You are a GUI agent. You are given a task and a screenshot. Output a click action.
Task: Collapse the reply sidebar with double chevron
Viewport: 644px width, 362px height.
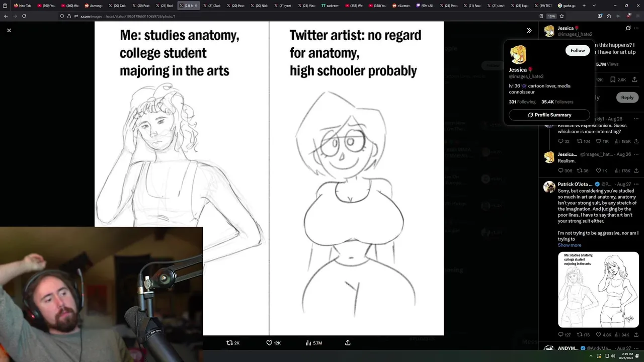[529, 31]
